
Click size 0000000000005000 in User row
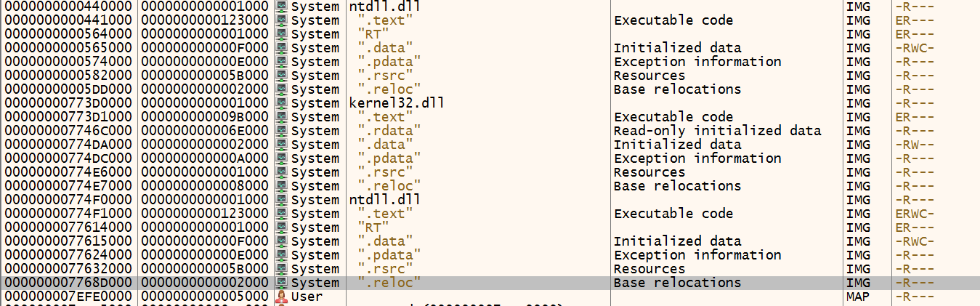pyautogui.click(x=203, y=297)
